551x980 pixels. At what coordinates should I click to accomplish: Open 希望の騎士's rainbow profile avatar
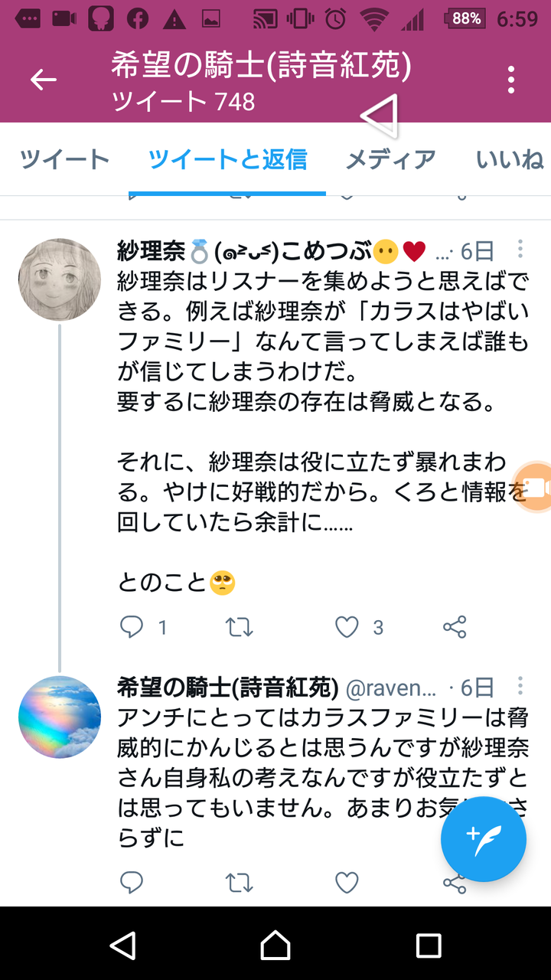pyautogui.click(x=60, y=717)
